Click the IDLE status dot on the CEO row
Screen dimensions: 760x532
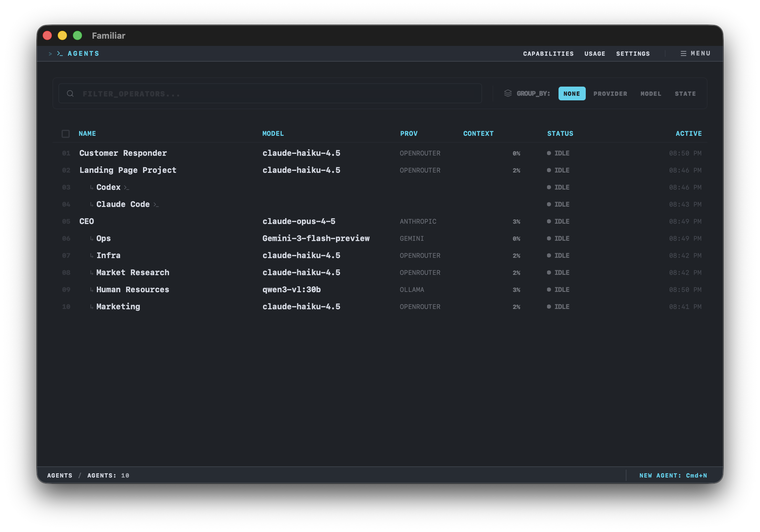tap(549, 221)
